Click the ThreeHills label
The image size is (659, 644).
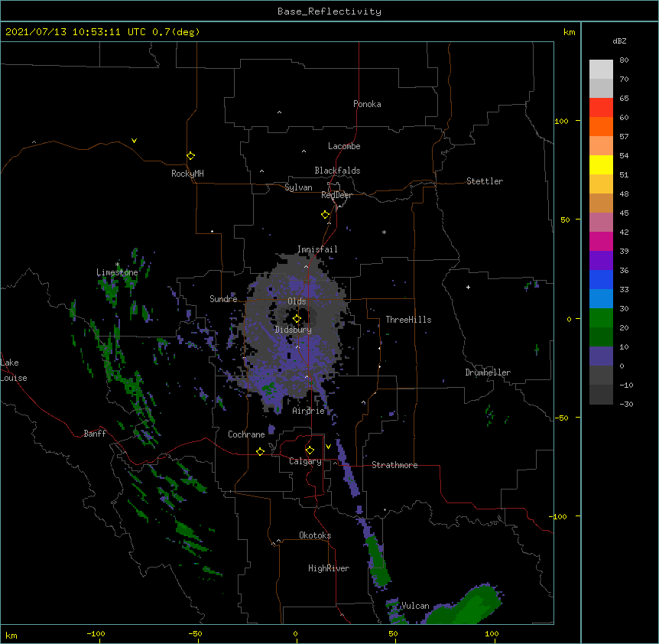point(408,320)
